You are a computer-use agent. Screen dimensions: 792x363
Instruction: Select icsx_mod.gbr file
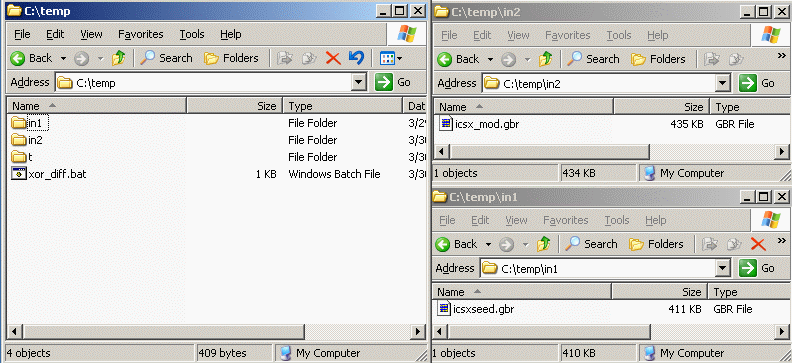click(x=479, y=124)
